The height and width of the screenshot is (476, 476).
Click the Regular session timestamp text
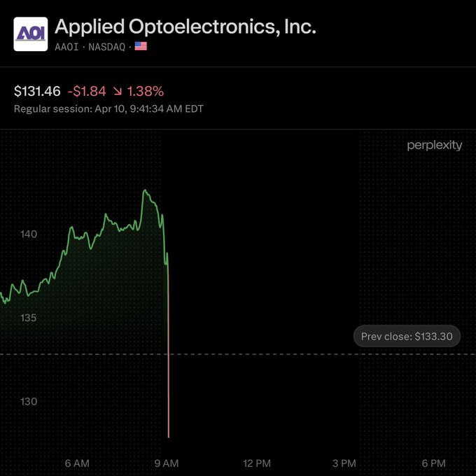click(108, 108)
